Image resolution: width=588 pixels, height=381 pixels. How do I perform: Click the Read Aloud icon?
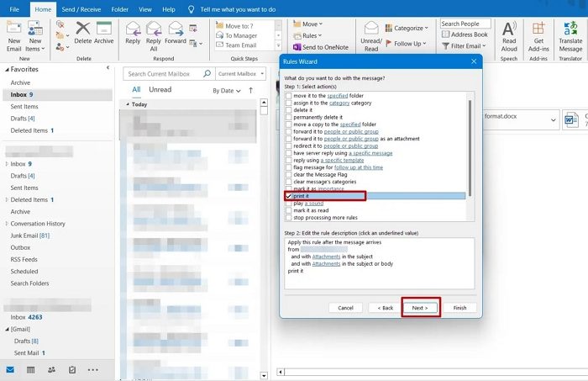pos(509,29)
